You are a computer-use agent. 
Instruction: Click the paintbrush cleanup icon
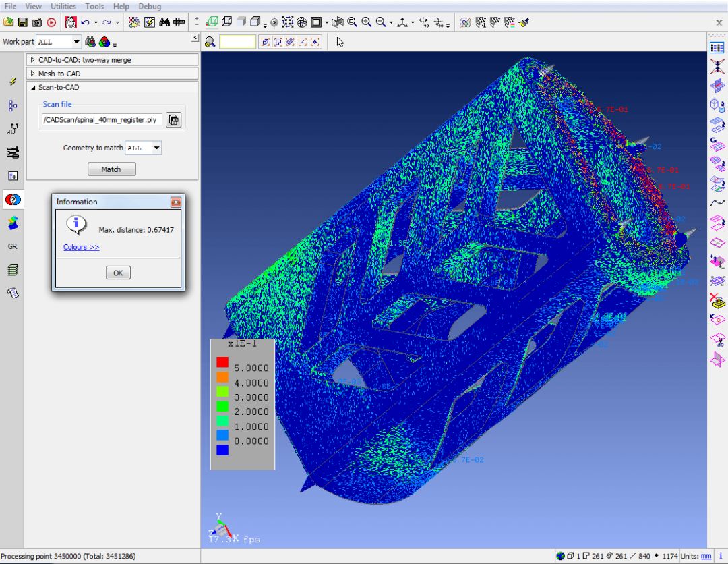[524, 22]
